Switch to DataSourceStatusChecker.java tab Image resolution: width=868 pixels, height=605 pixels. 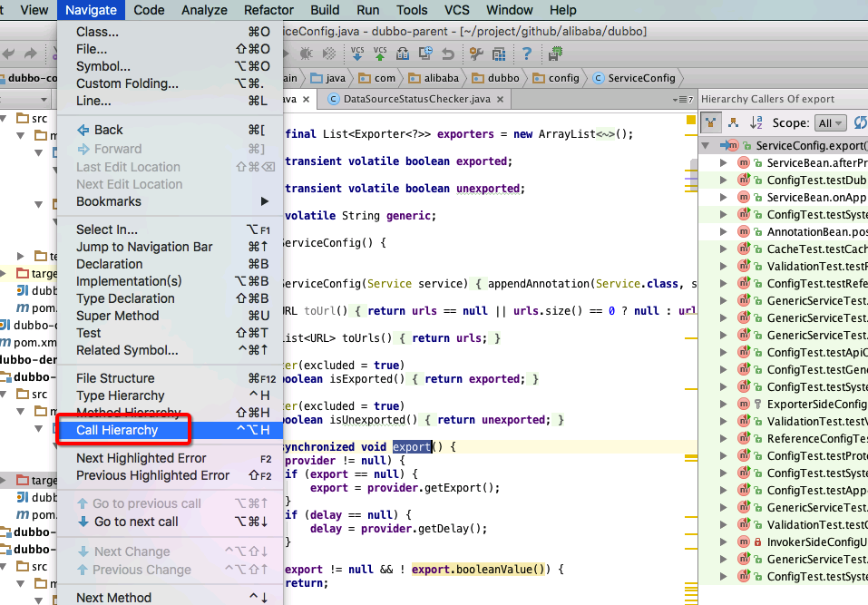pyautogui.click(x=416, y=99)
